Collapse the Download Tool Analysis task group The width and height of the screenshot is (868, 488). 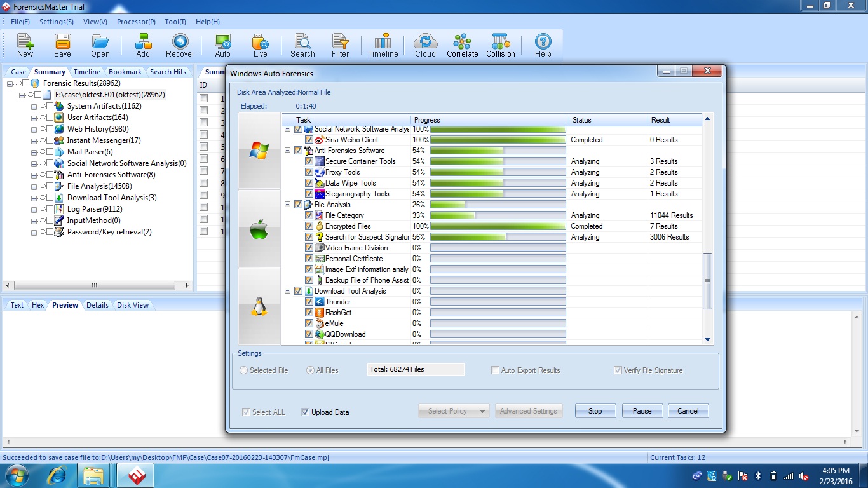pos(287,291)
